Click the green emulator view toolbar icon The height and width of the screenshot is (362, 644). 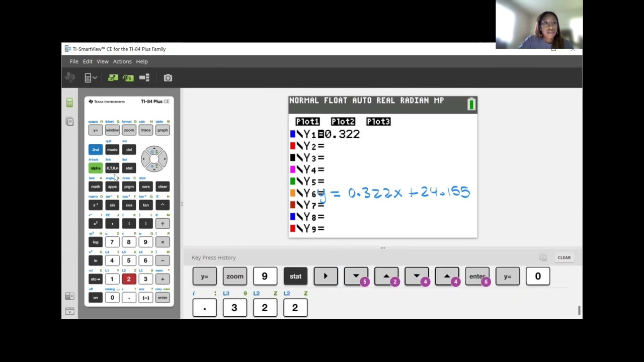(x=113, y=77)
